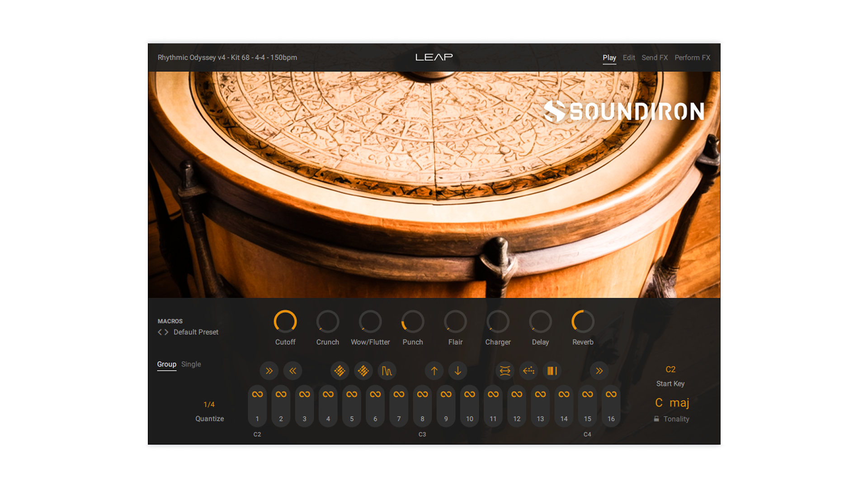Trigger loop pad 8
Image resolution: width=868 pixels, height=488 pixels.
422,406
